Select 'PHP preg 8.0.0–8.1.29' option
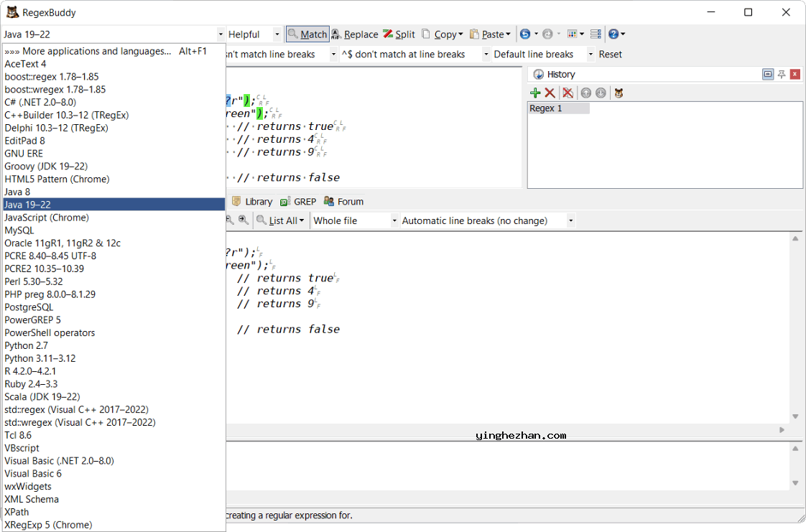This screenshot has width=806, height=532. point(114,294)
